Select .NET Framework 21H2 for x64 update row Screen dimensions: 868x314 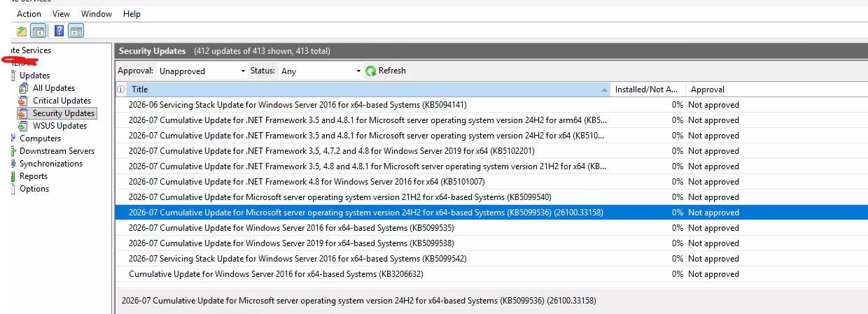491,166
